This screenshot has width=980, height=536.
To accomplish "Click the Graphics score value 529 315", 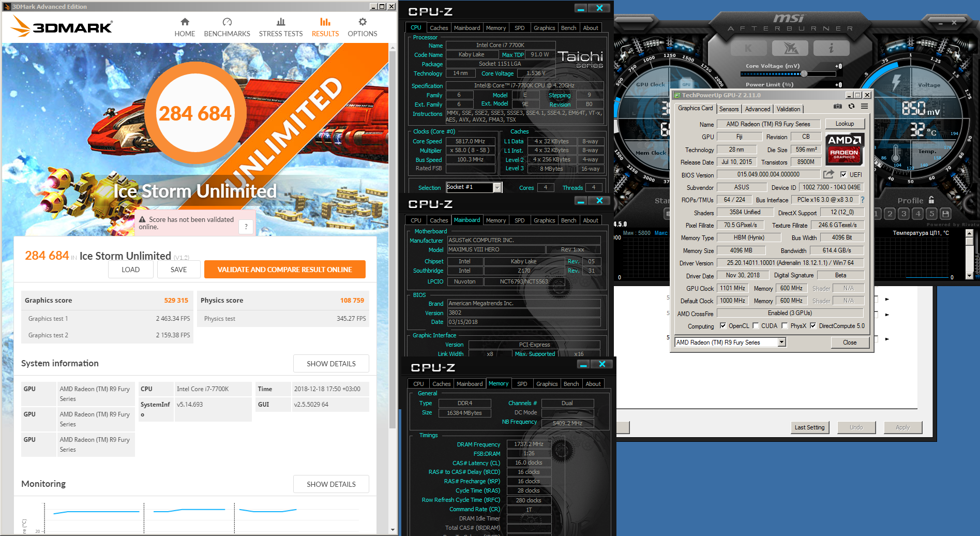I will [176, 301].
